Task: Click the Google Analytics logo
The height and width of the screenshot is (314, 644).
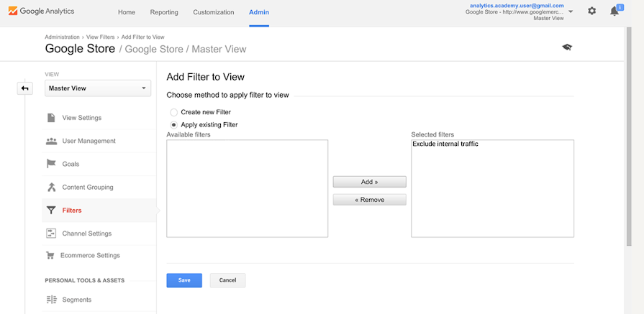Action: pos(42,11)
